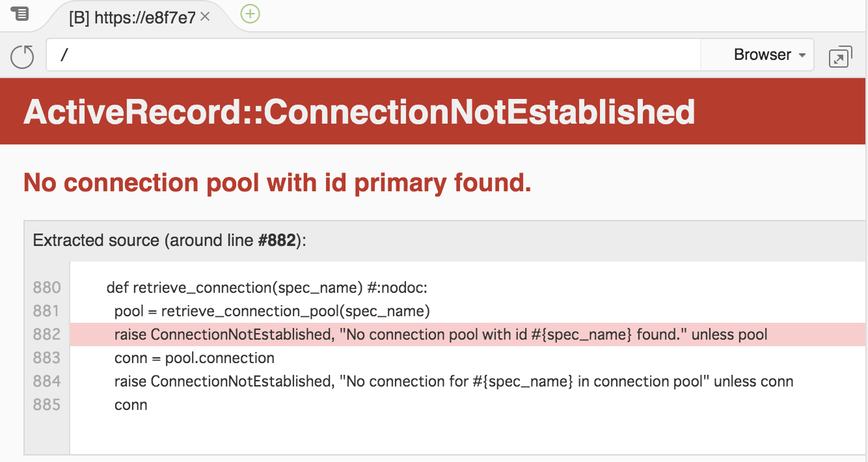Image resolution: width=868 pixels, height=462 pixels.
Task: Click the 'conn = pool.connection' code line
Action: (194, 358)
